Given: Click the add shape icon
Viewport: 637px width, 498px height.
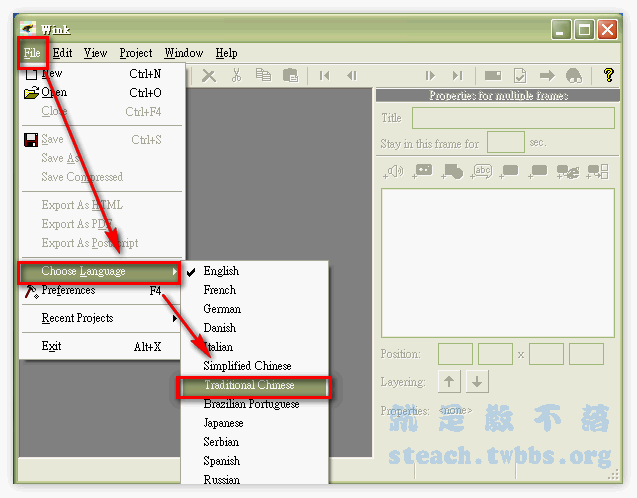Looking at the screenshot, I should [x=452, y=172].
